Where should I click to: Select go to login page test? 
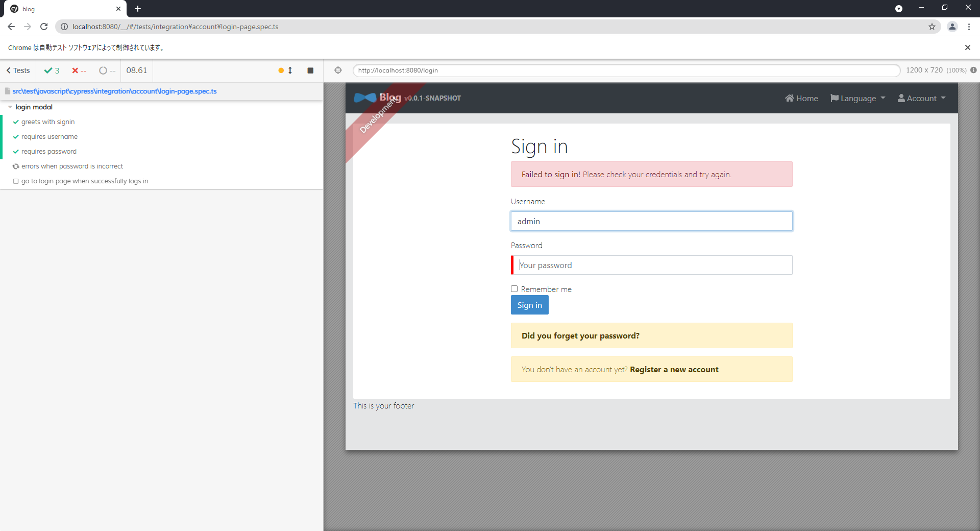[85, 181]
